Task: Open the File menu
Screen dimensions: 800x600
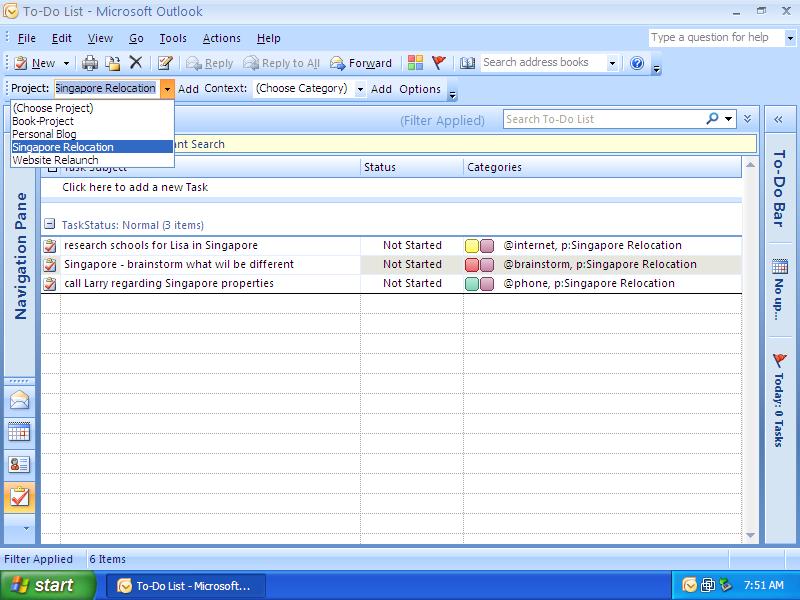Action: click(x=27, y=38)
